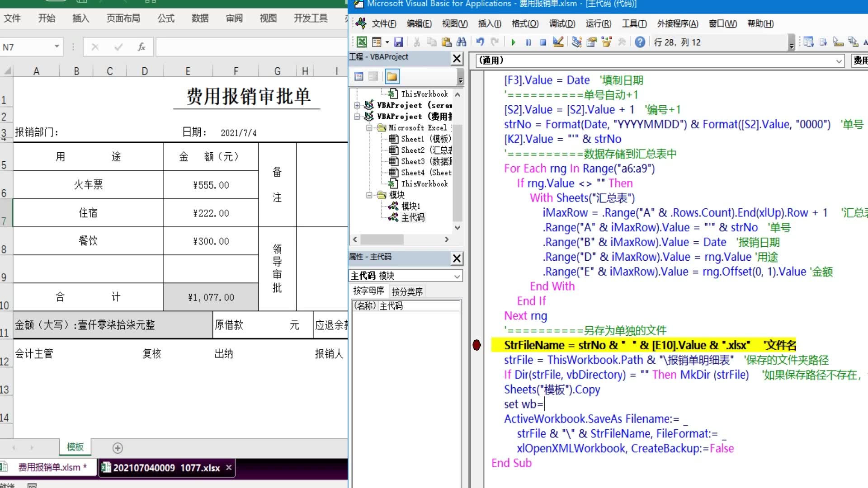Open the (通用) object dropdown in code window

click(839, 61)
